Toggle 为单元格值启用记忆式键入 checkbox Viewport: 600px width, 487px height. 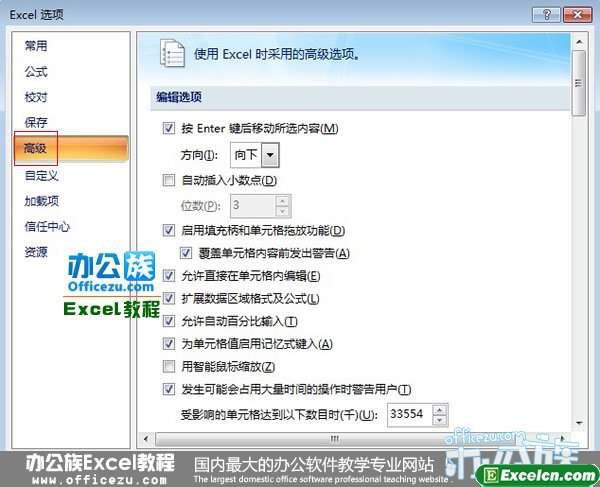[169, 344]
